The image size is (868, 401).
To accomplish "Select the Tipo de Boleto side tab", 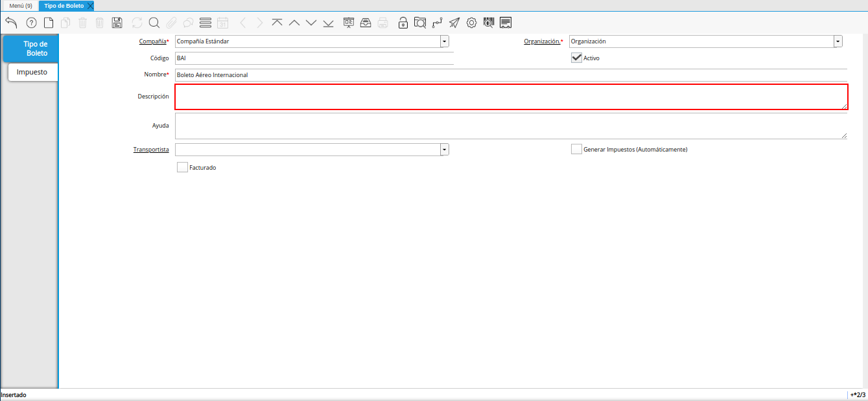I will (31, 49).
